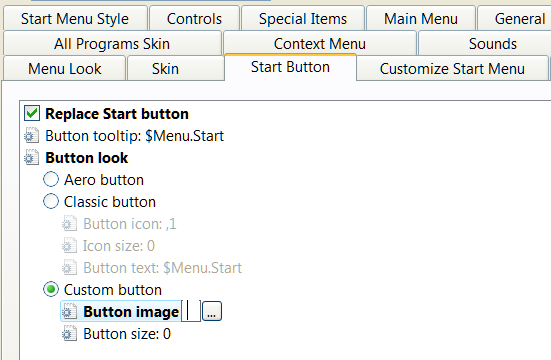Viewport: 551px width, 360px height.
Task: Open the Menu Look tab
Action: point(65,69)
